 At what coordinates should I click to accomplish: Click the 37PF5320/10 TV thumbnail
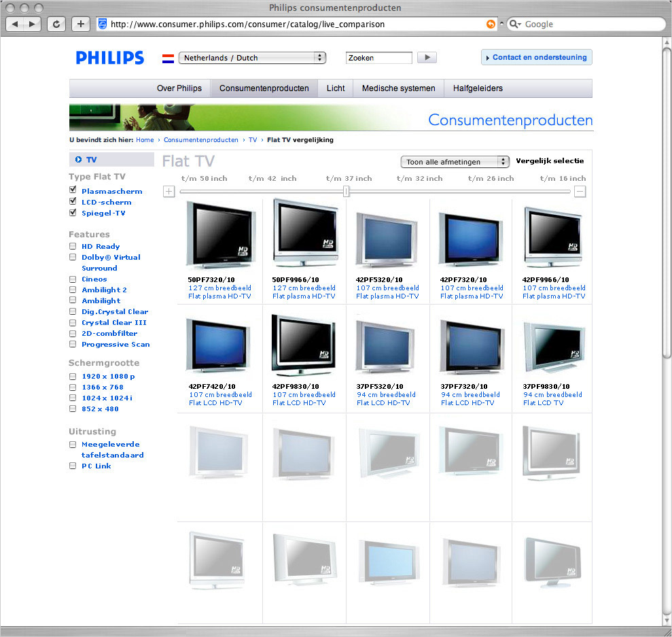(385, 347)
